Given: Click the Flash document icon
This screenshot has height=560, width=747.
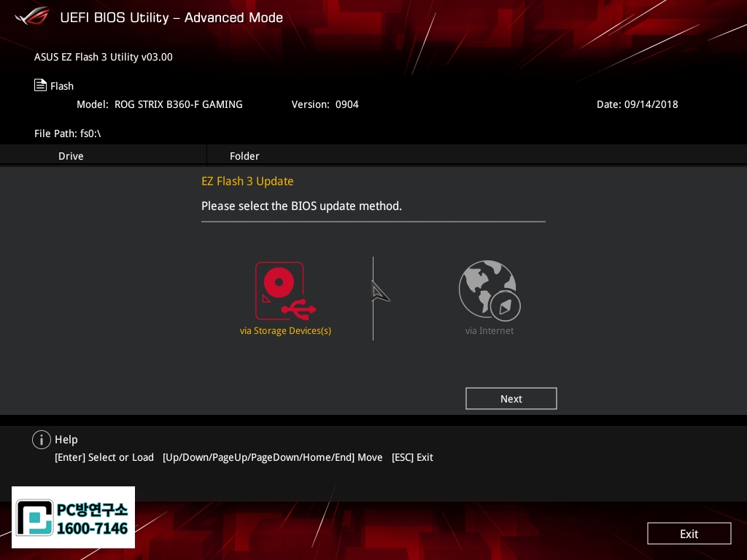Looking at the screenshot, I should [41, 85].
